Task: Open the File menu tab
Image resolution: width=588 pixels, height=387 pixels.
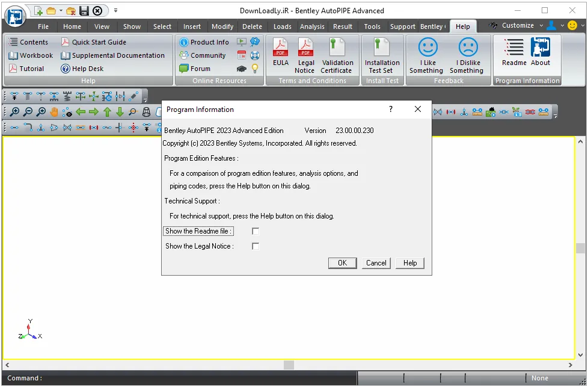Action: tap(43, 26)
